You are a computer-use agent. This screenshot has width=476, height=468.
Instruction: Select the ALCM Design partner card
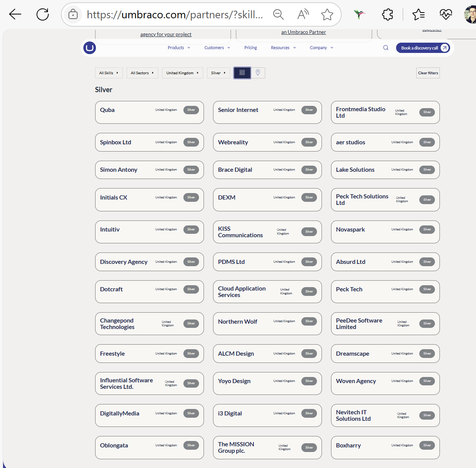[267, 354]
